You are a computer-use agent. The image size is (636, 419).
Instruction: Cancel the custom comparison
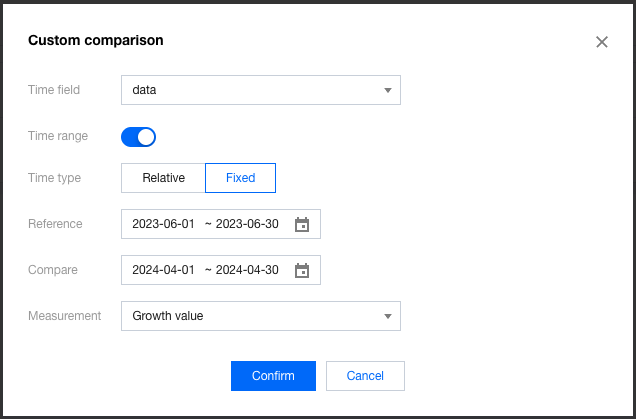tap(365, 376)
